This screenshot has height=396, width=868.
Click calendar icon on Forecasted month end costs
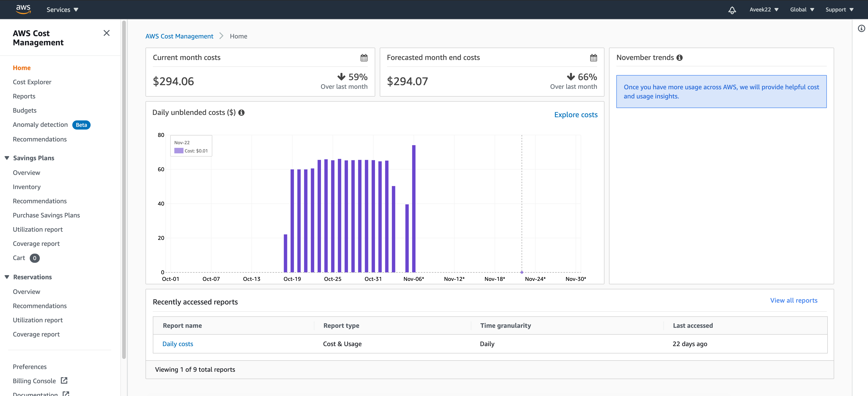click(593, 58)
